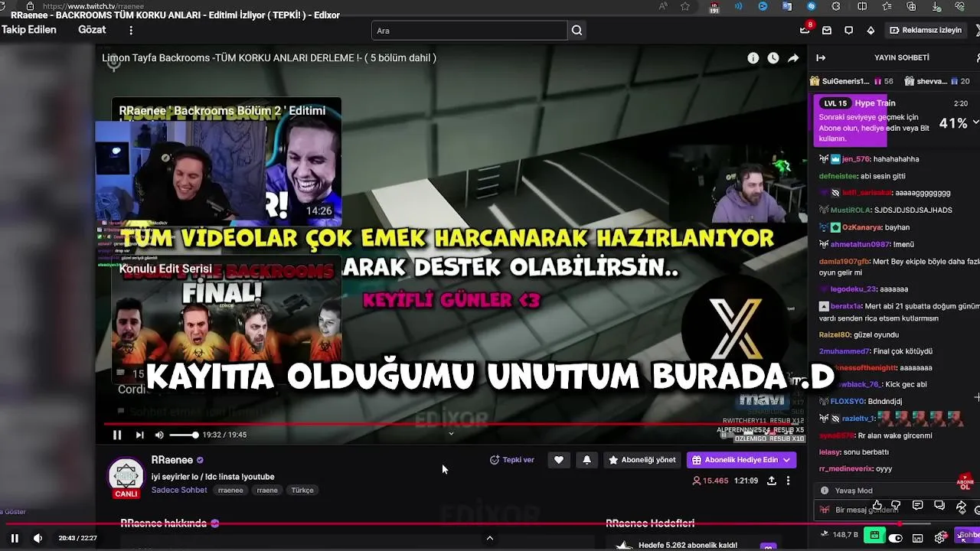Click the Watch later clock icon

tap(773, 58)
